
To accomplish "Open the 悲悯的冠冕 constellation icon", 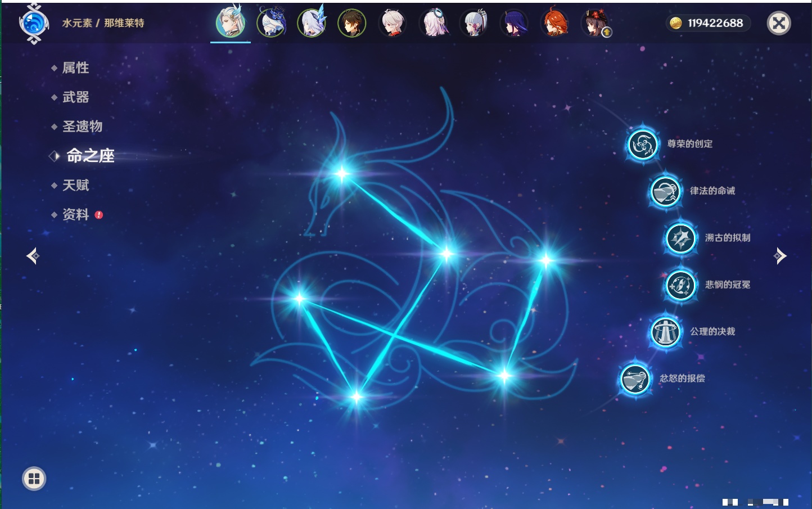I will click(680, 285).
